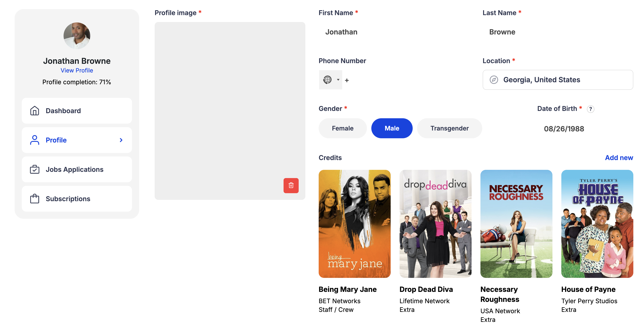The width and height of the screenshot is (644, 329).
Task: Click the compass icon in Location field
Action: [x=494, y=80]
